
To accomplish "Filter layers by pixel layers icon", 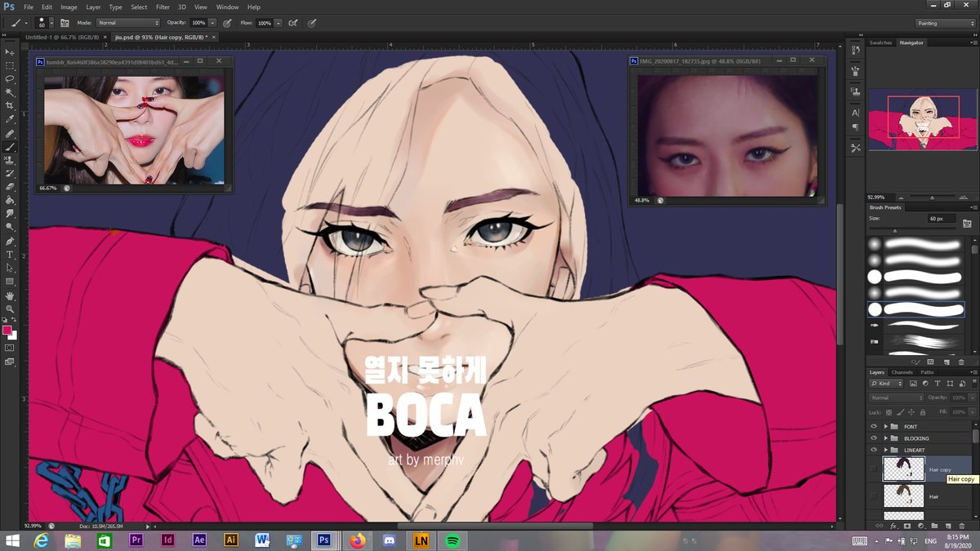I will 913,384.
